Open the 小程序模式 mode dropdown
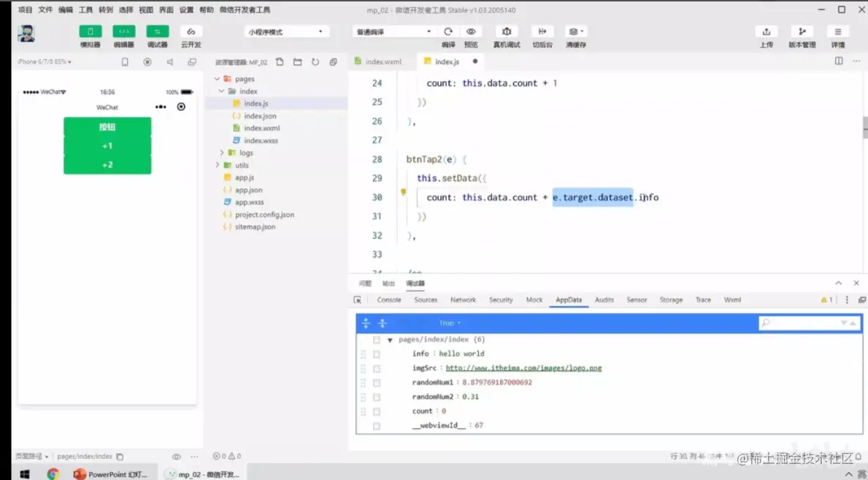Viewport: 868px width, 480px height. click(x=287, y=31)
